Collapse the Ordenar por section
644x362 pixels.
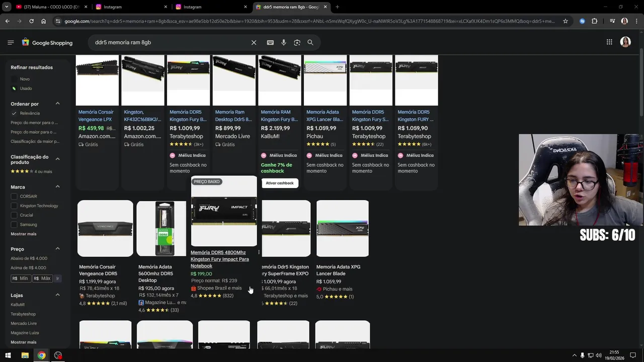(57, 104)
